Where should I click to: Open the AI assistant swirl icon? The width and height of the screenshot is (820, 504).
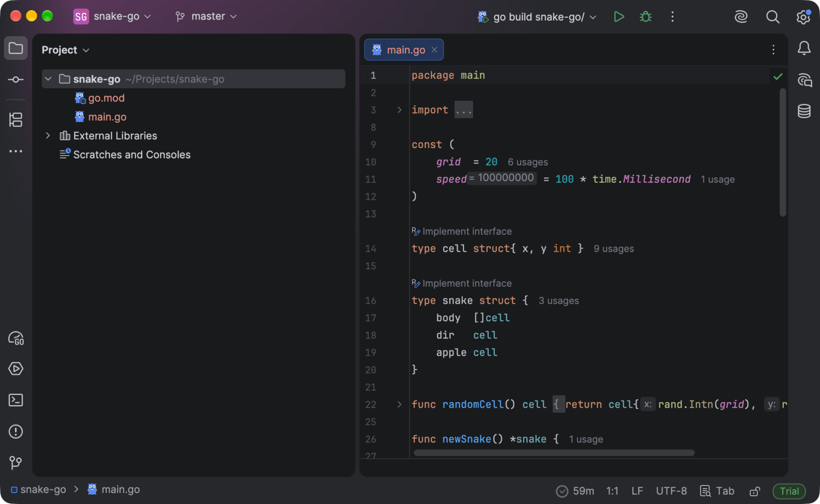click(x=741, y=17)
